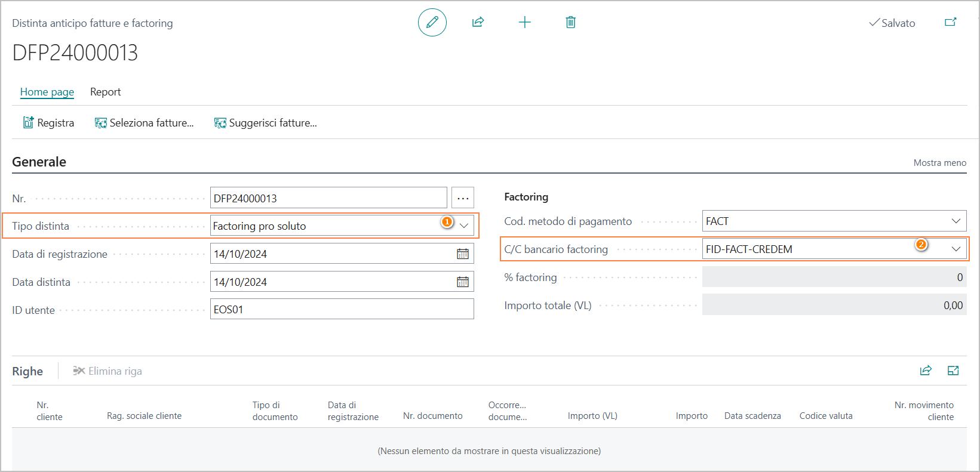The width and height of the screenshot is (980, 472).
Task: Open calendar for Data di registrazione
Action: tap(463, 254)
